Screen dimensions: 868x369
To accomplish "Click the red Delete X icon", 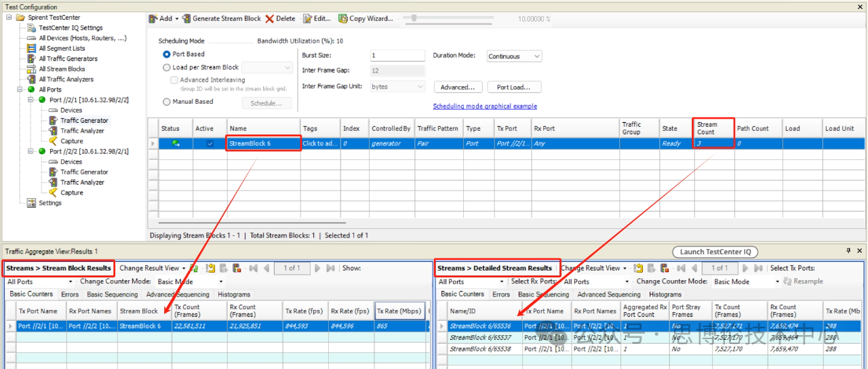I will click(270, 18).
